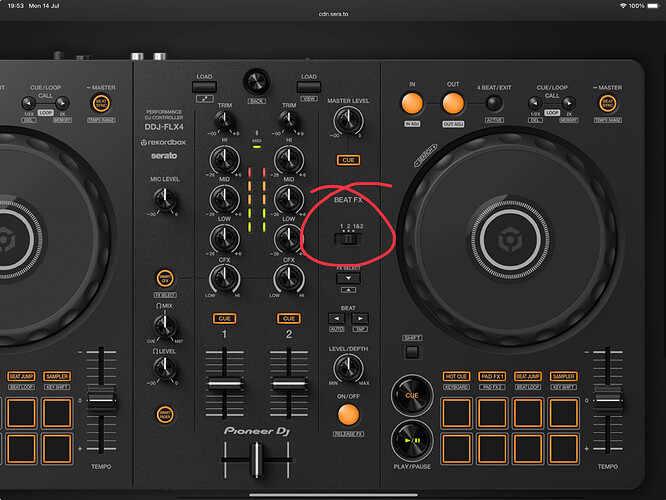The height and width of the screenshot is (500, 666).
Task: Tap the cdn.sera.to address at the top
Action: (333, 14)
